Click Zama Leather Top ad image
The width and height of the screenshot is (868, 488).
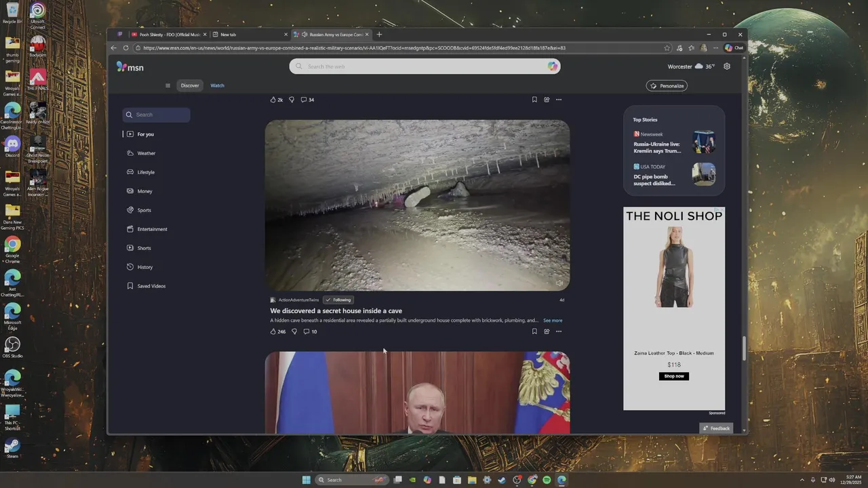(674, 266)
